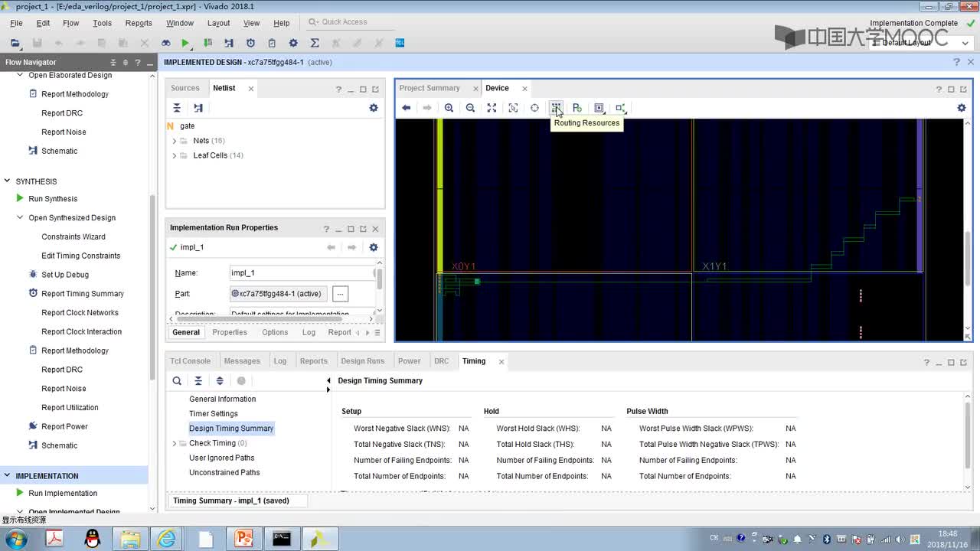Screen dimensions: 980x551
Task: Open PowerPoint from taskbar
Action: pyautogui.click(x=243, y=539)
